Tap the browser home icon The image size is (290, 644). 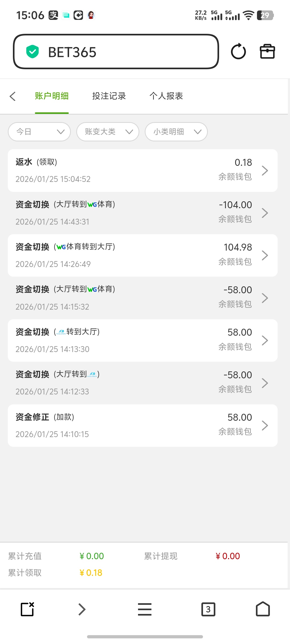pyautogui.click(x=263, y=609)
